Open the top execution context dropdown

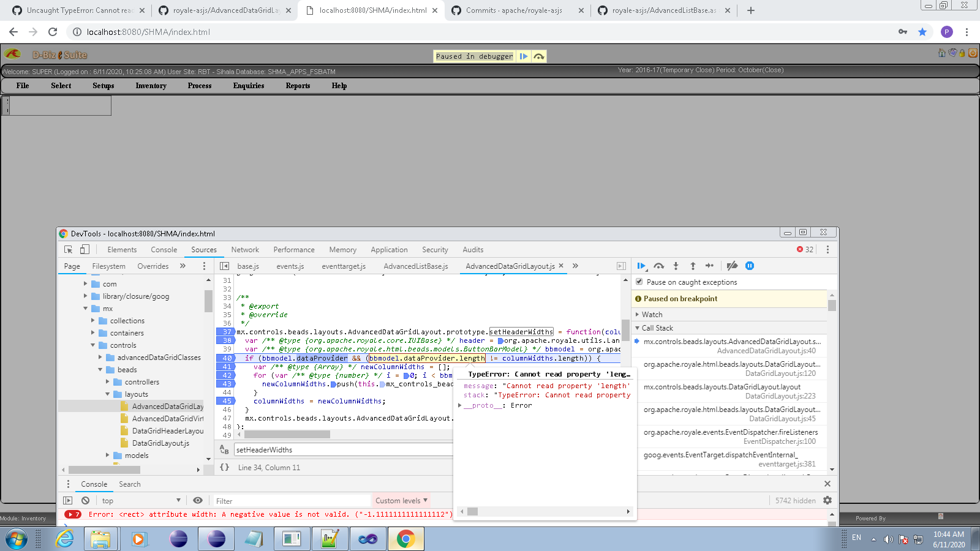click(141, 501)
